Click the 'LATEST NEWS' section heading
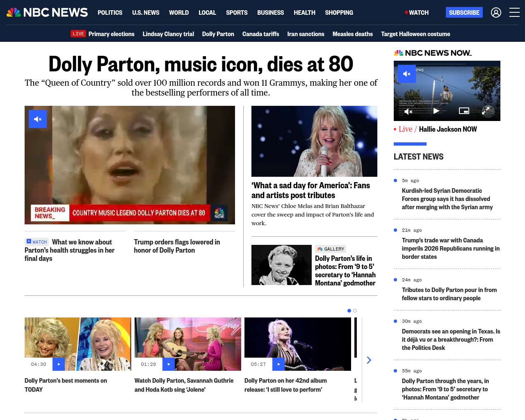The height and width of the screenshot is (420, 525). tap(418, 157)
